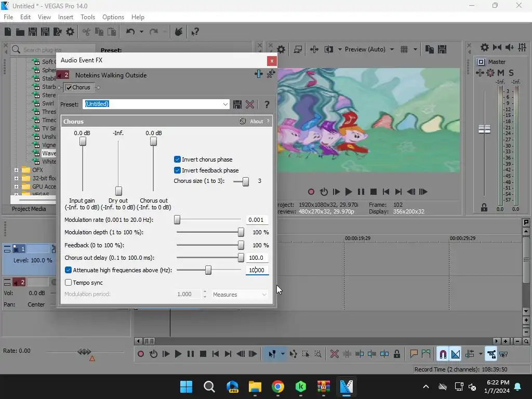The image size is (532, 399).
Task: Expand the OFX folder
Action: point(16,170)
